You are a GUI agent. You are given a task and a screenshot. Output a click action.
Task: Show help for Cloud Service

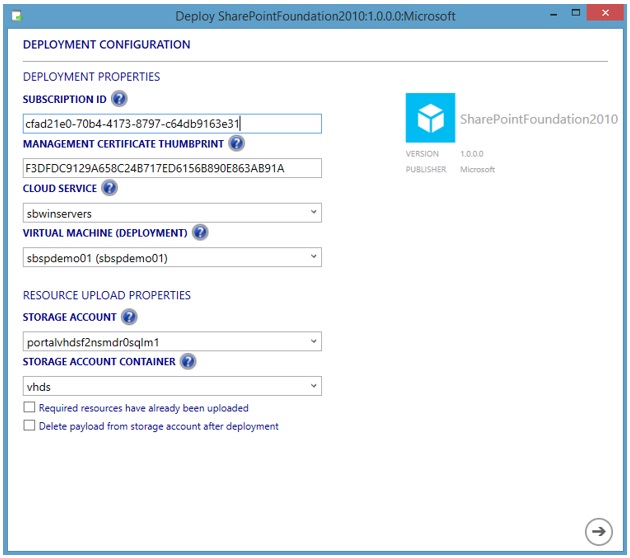(x=109, y=188)
